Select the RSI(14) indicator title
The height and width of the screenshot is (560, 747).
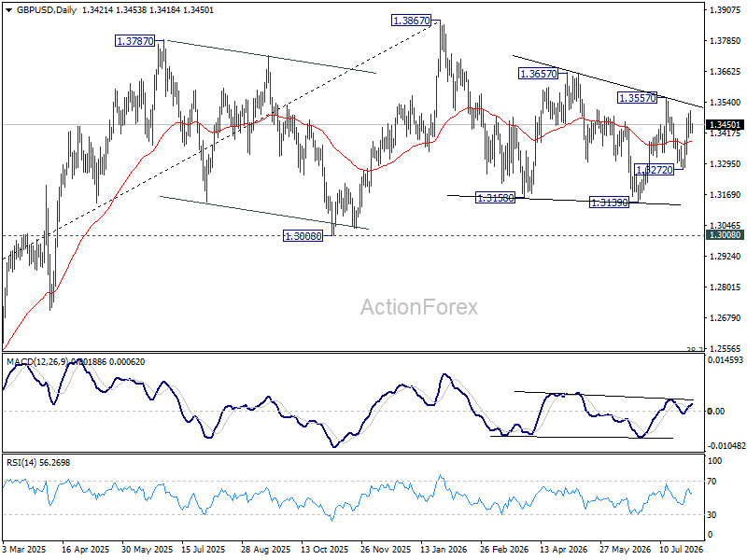point(21,463)
